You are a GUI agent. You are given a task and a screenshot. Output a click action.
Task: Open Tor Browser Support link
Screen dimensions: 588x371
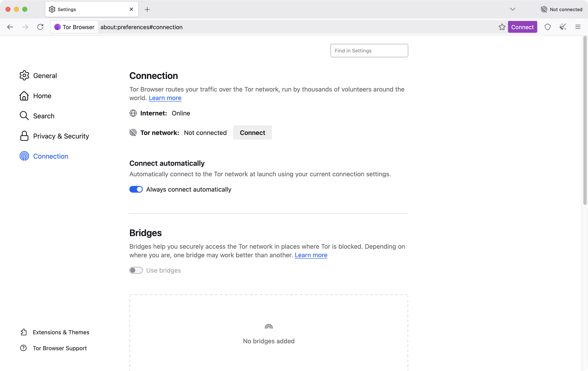point(54,348)
